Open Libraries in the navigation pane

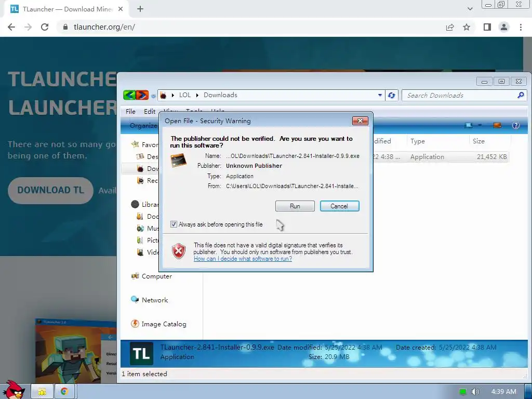(x=145, y=204)
